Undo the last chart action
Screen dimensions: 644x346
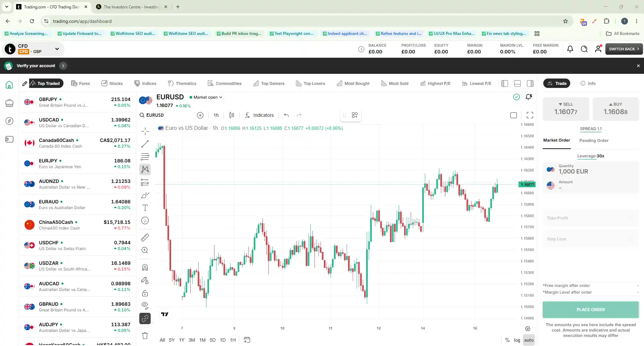286,115
